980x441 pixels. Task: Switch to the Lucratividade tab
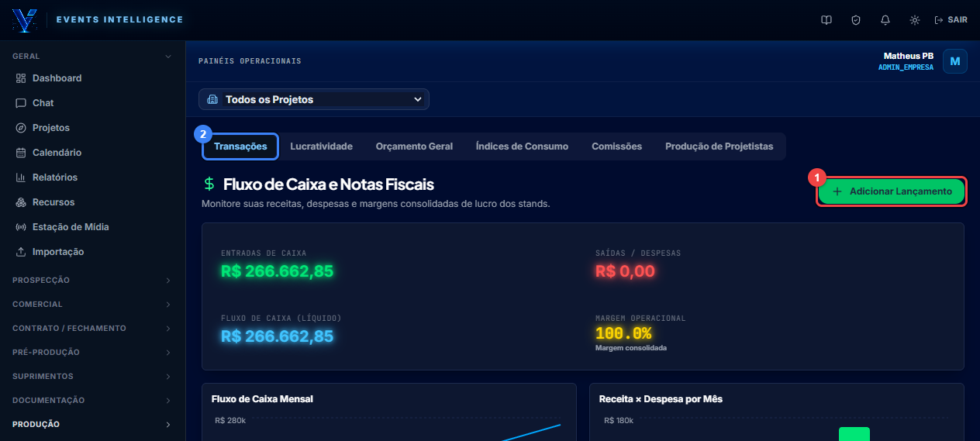tap(321, 146)
